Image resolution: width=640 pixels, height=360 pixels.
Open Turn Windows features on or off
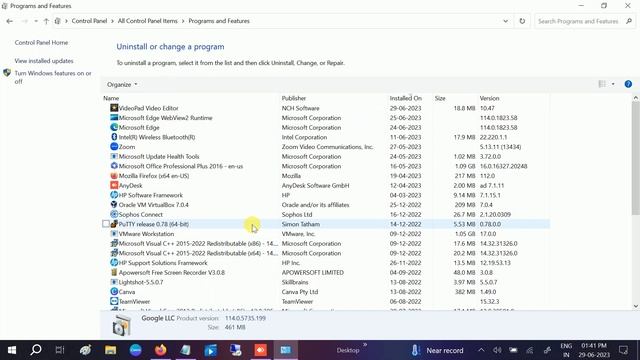tap(53, 77)
